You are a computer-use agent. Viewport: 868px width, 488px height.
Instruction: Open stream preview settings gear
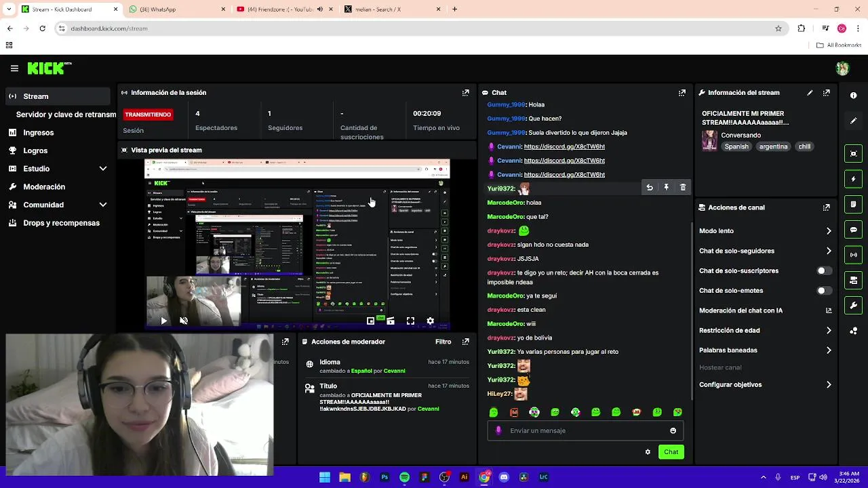430,321
